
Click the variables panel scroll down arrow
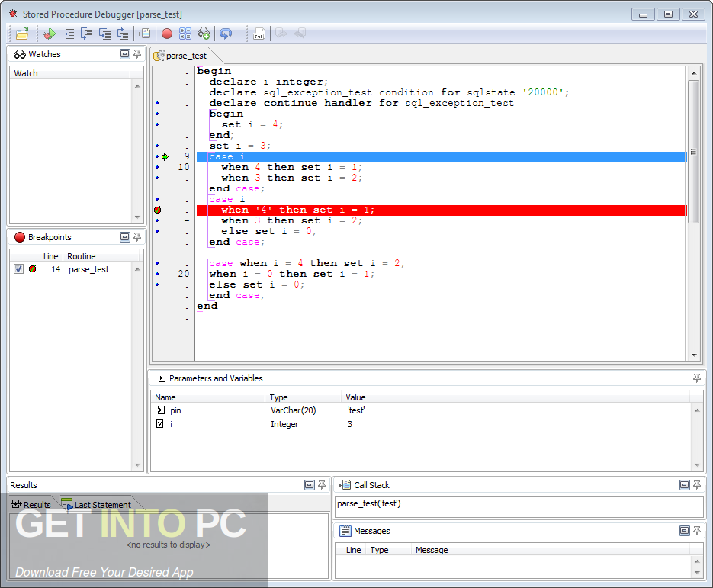697,464
